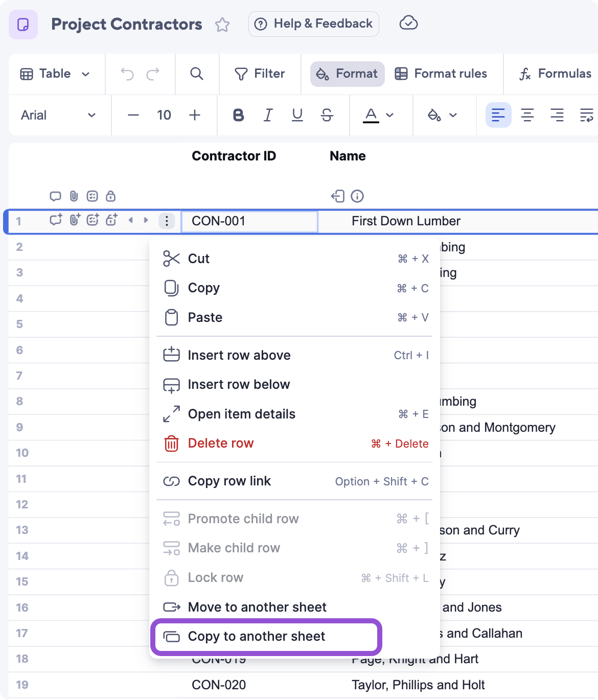Open the row 1 options three-dot menu
Viewport: 598px width, 700px height.
coord(167,220)
